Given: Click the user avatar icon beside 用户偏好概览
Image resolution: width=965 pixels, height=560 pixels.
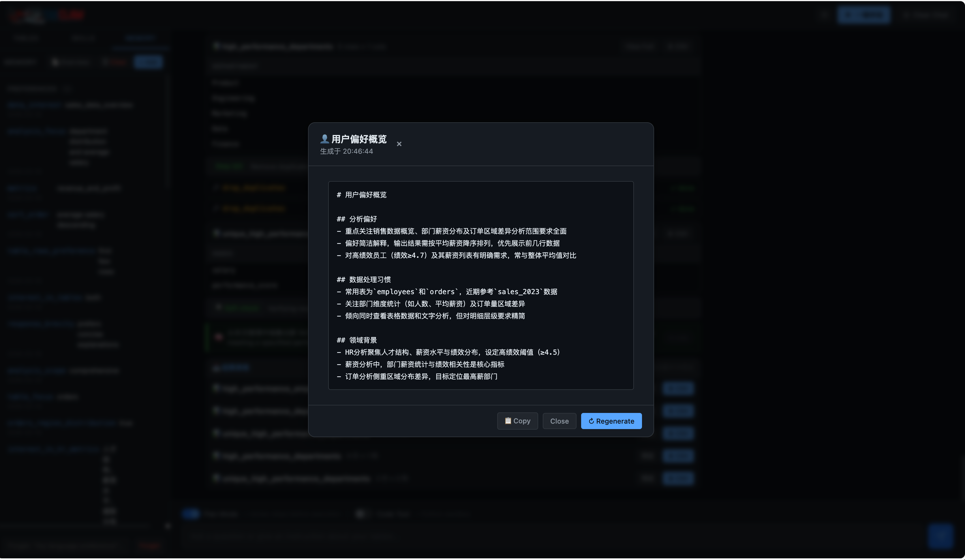Looking at the screenshot, I should [324, 139].
